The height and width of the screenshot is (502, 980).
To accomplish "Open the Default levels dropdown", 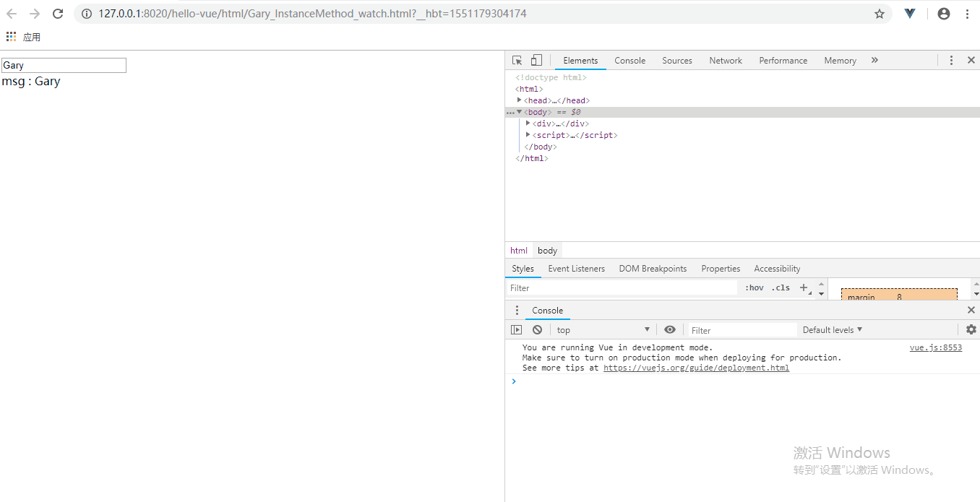I will tap(833, 329).
